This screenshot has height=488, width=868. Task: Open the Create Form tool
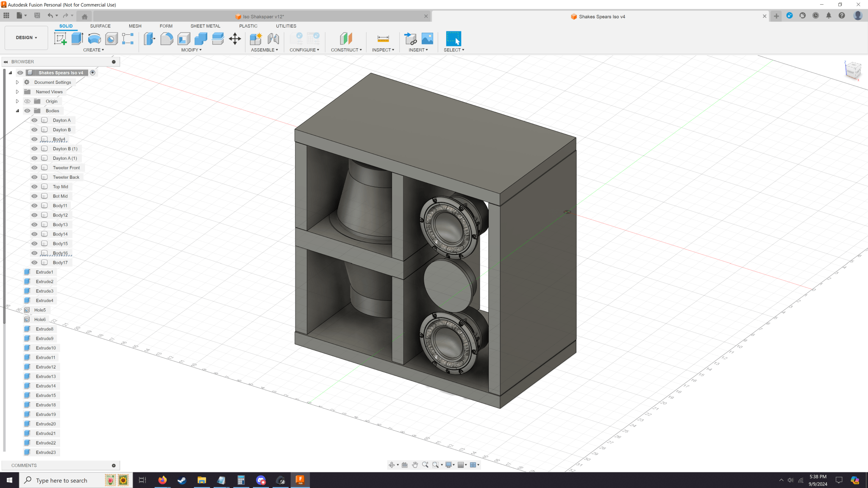point(128,39)
